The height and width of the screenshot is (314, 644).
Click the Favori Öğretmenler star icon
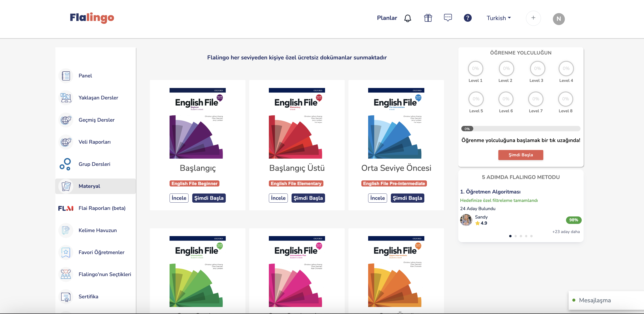[66, 252]
